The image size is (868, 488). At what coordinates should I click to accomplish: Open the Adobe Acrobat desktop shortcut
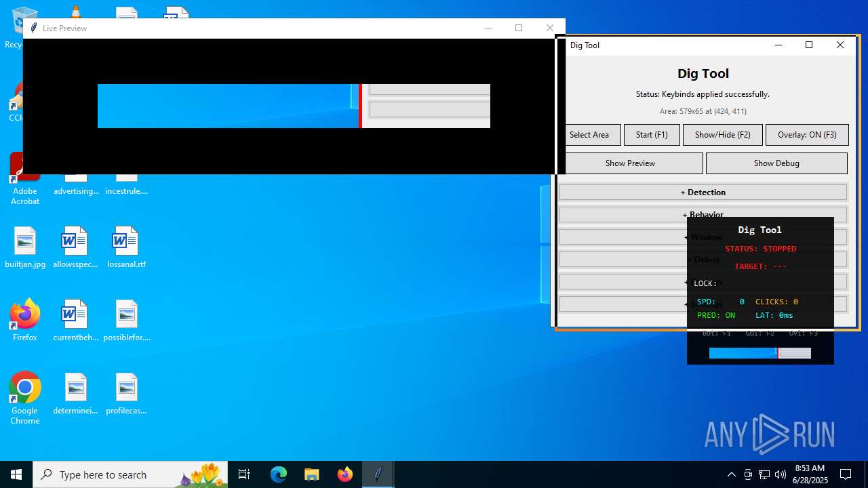(x=25, y=179)
